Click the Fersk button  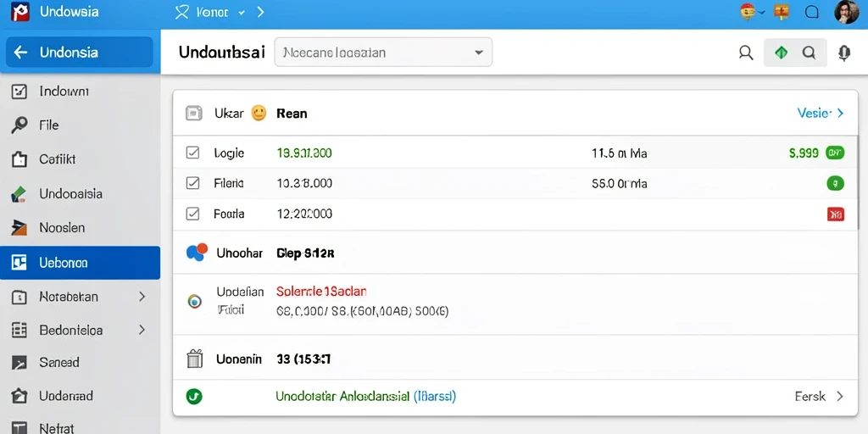(x=810, y=397)
